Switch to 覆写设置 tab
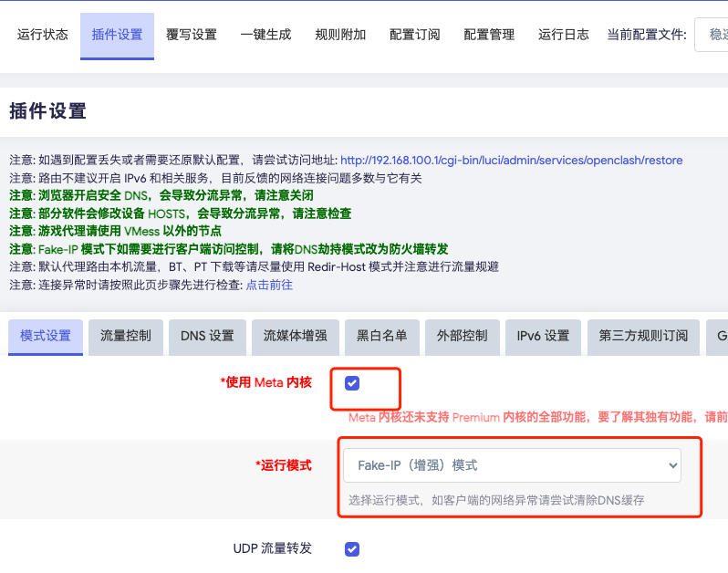 [192, 35]
